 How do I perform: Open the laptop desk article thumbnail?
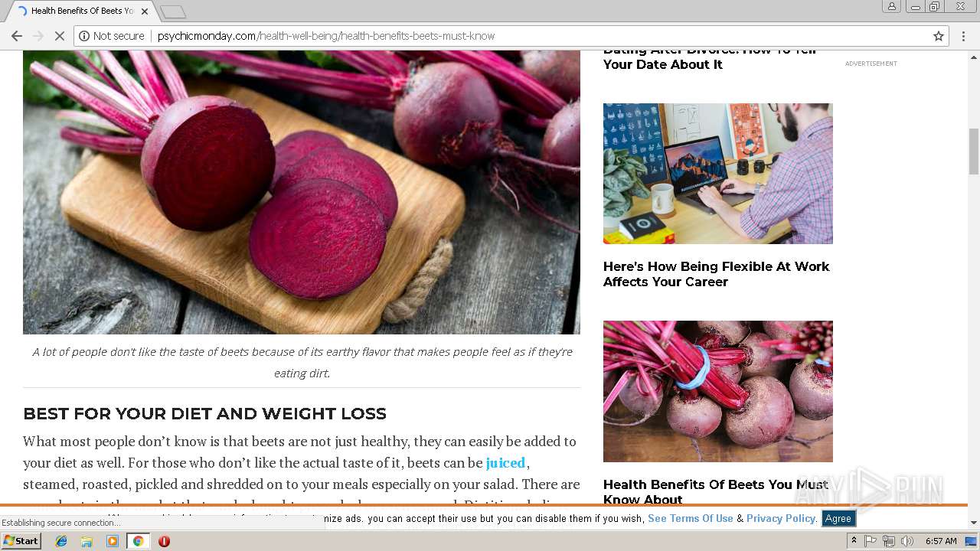click(717, 174)
